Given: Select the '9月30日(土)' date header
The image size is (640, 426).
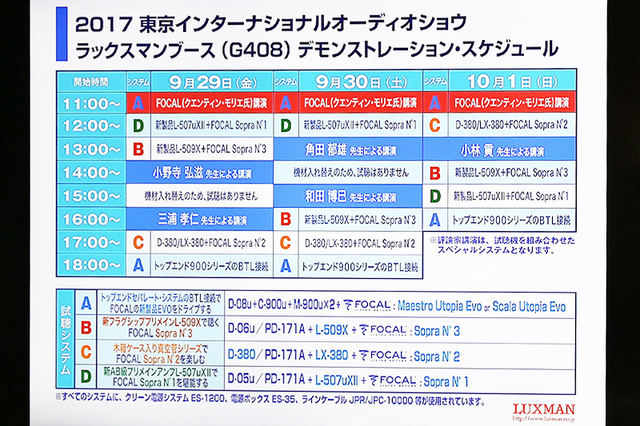Looking at the screenshot, I should tap(361, 82).
